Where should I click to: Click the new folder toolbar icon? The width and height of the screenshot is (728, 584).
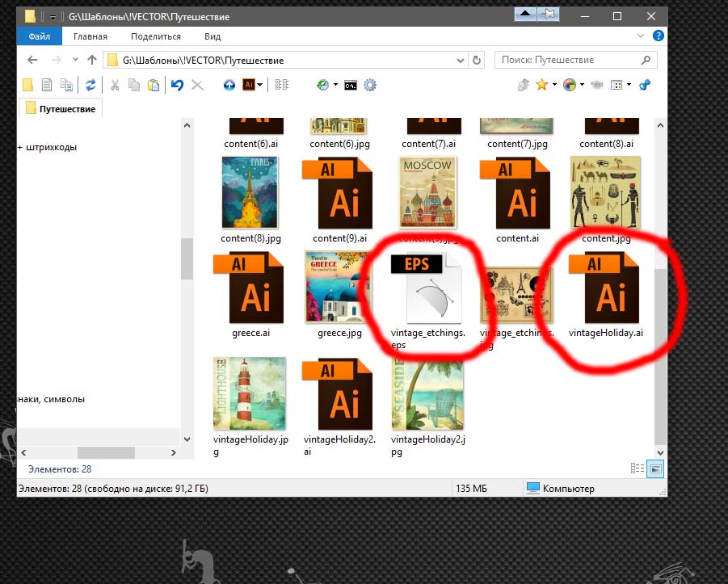click(x=27, y=85)
